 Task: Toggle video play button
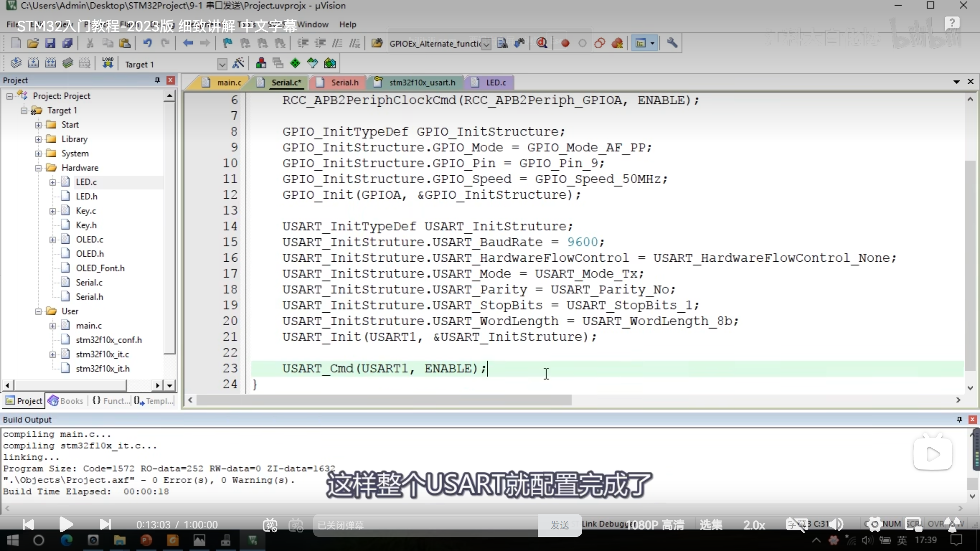click(66, 524)
